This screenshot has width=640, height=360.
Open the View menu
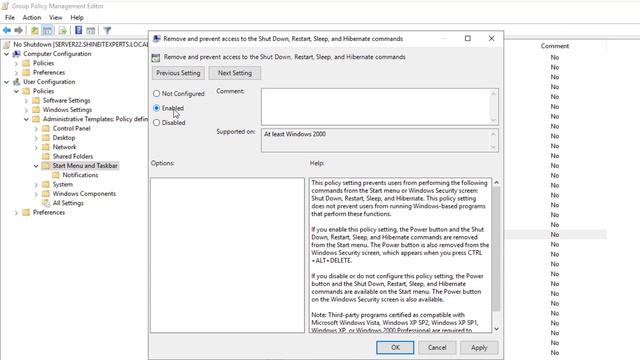pyautogui.click(x=56, y=18)
